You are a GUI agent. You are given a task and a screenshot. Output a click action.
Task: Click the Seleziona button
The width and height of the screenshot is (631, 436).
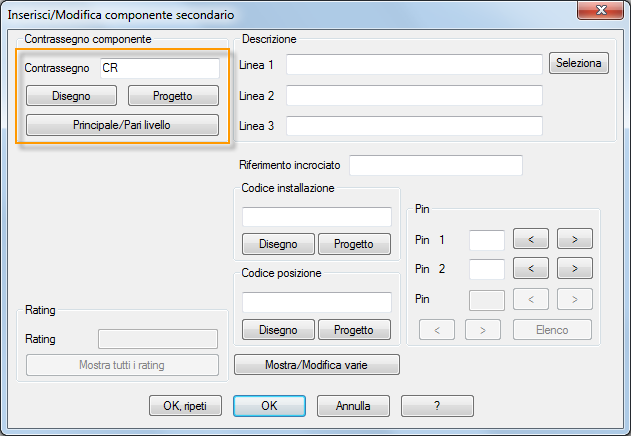point(578,64)
